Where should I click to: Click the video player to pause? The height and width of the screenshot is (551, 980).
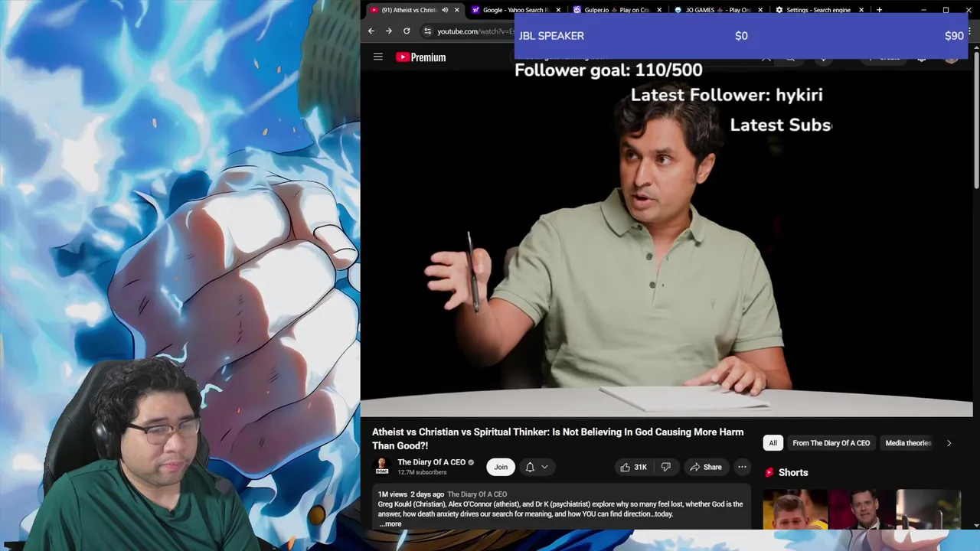tap(666, 245)
